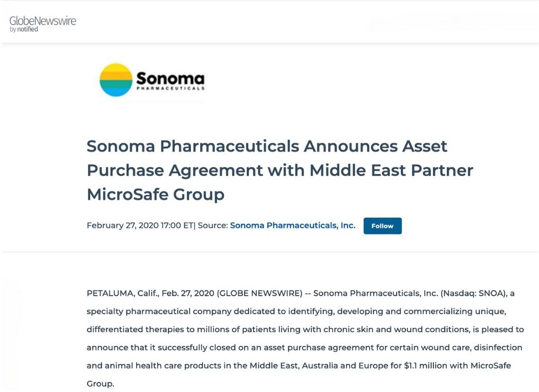539x392 pixels.
Task: Click 'Purchase Agreement with Middle East Partner' headline line
Action: click(x=280, y=171)
